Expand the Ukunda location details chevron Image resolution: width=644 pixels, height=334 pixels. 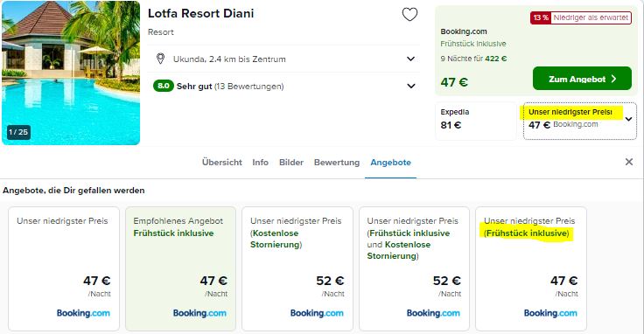coord(410,59)
